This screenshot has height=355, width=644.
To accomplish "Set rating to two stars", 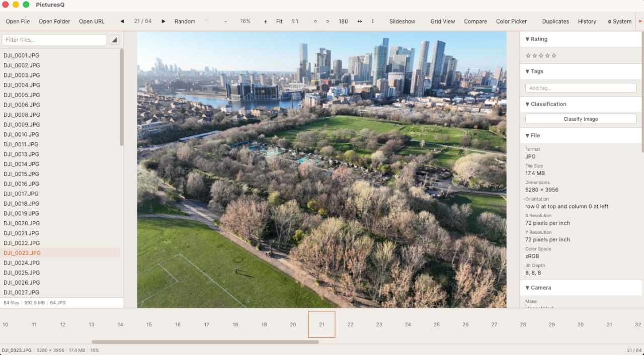I will (x=535, y=55).
